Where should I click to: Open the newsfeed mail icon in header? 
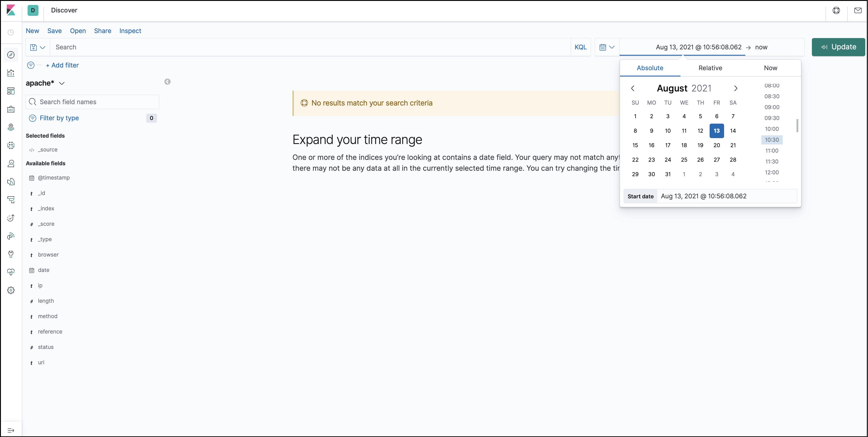coord(858,10)
